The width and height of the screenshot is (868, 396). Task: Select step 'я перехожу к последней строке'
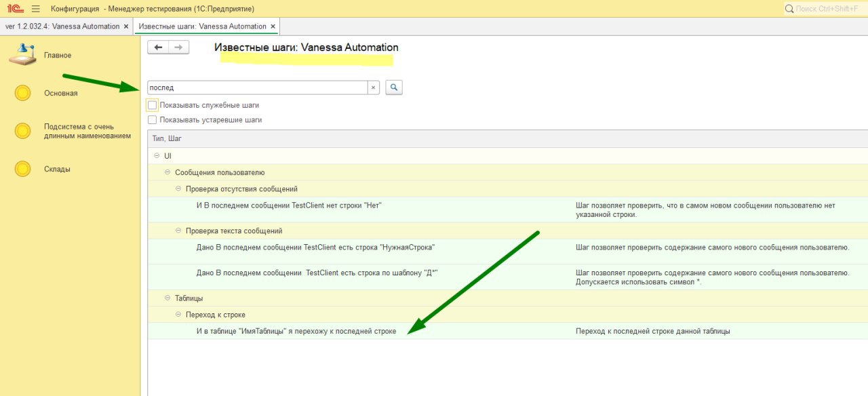pyautogui.click(x=296, y=331)
